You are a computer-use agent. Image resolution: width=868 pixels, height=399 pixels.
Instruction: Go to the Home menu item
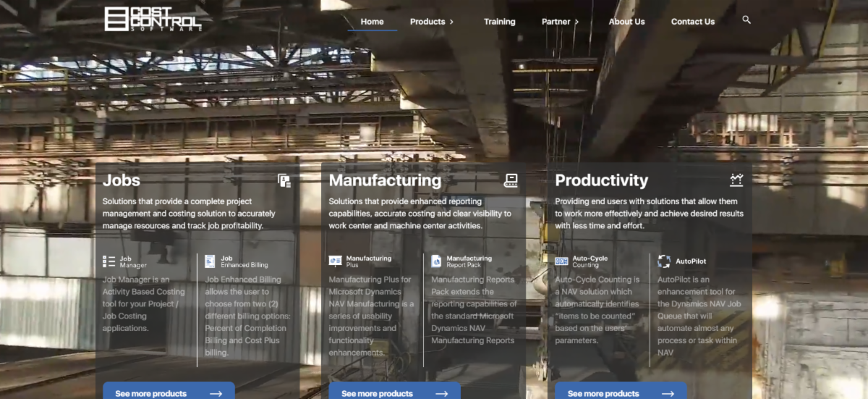pos(372,22)
